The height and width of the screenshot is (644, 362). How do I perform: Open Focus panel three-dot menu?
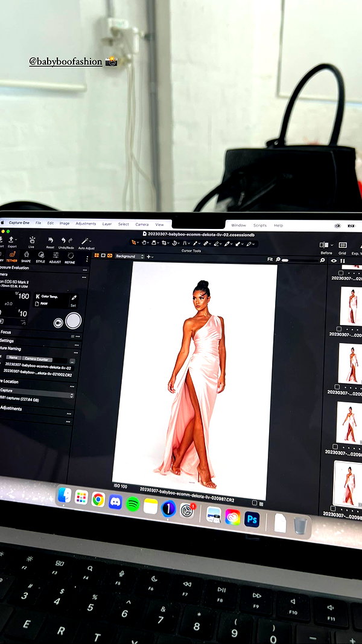click(77, 336)
